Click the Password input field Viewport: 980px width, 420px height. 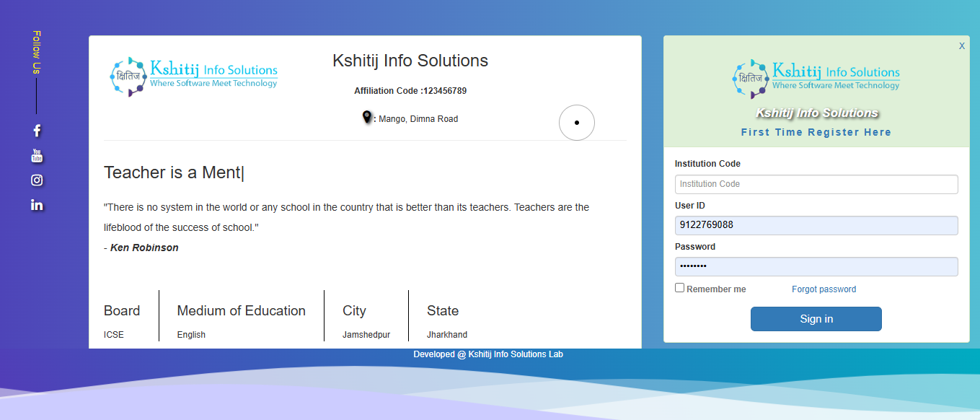click(816, 266)
